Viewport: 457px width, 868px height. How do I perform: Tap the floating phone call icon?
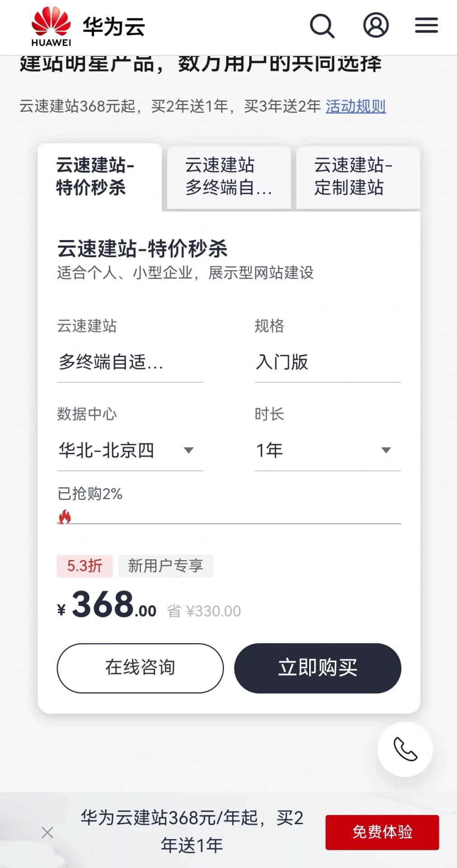(405, 749)
